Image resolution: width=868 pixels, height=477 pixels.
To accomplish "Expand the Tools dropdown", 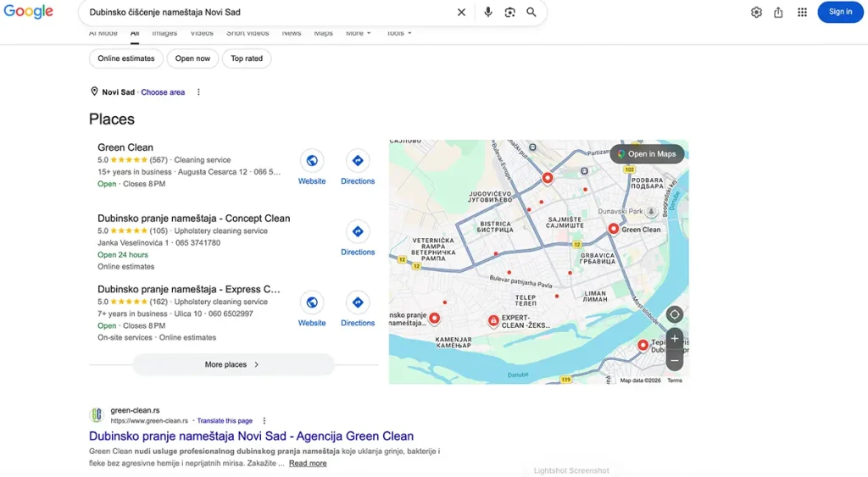I will (x=399, y=33).
